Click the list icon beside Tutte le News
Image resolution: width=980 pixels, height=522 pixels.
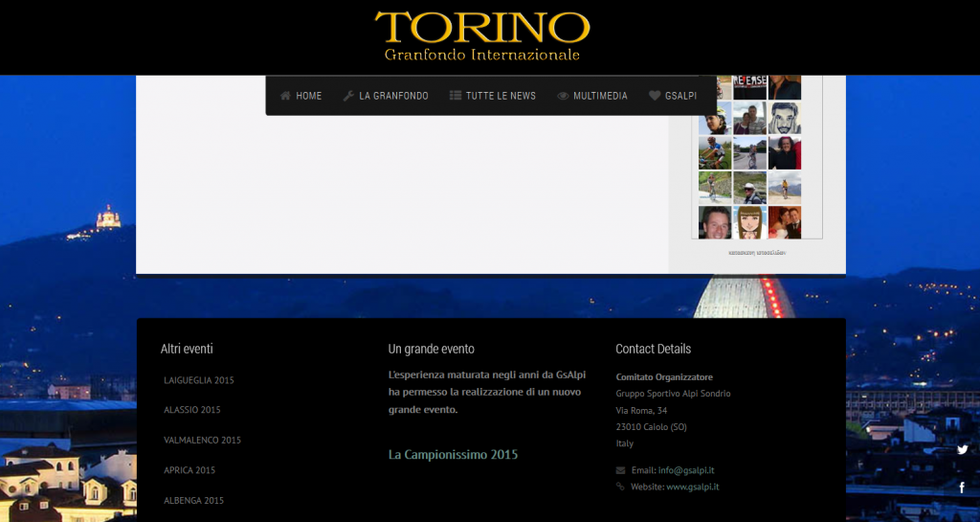[456, 96]
